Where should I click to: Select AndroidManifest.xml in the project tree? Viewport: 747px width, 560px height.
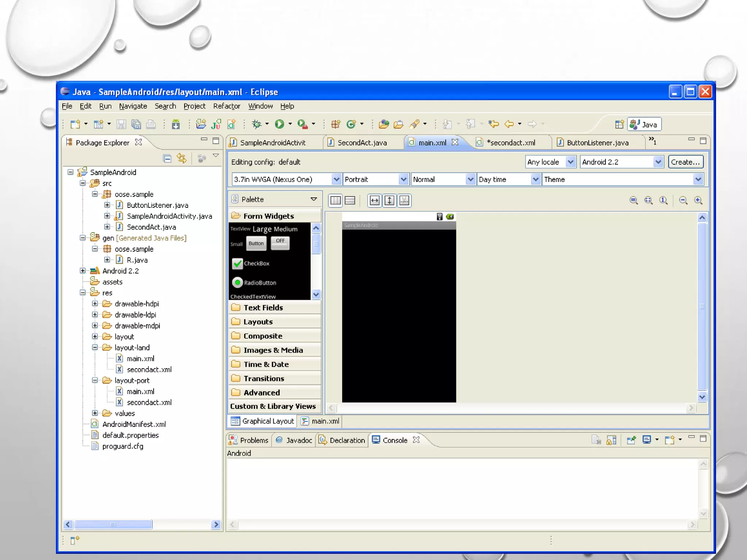click(134, 424)
